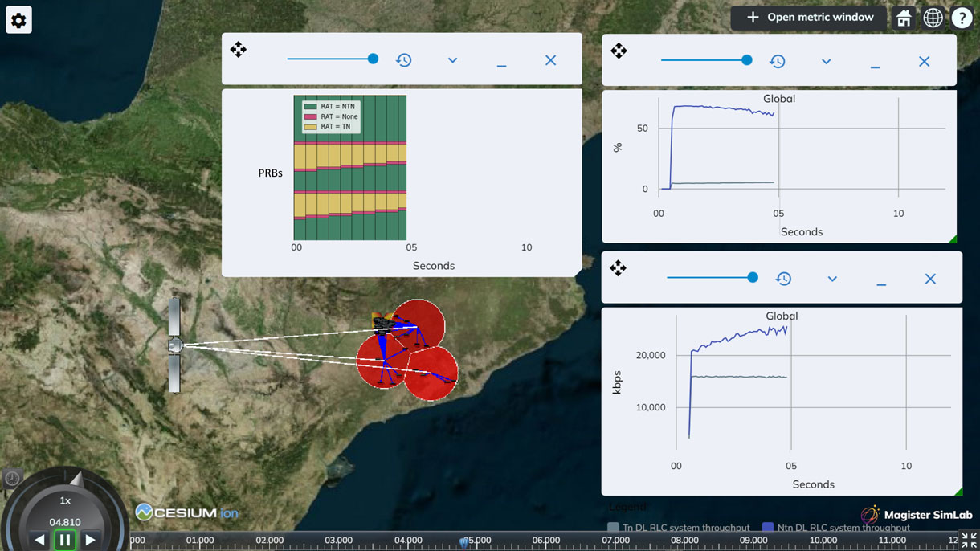
Task: Click the move handle of the percent chart window
Action: (619, 51)
